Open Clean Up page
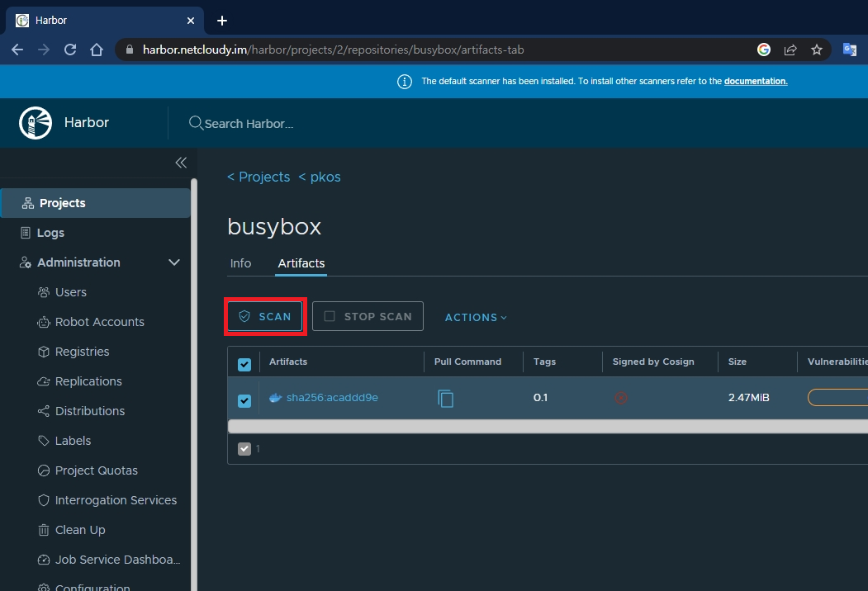 (80, 530)
